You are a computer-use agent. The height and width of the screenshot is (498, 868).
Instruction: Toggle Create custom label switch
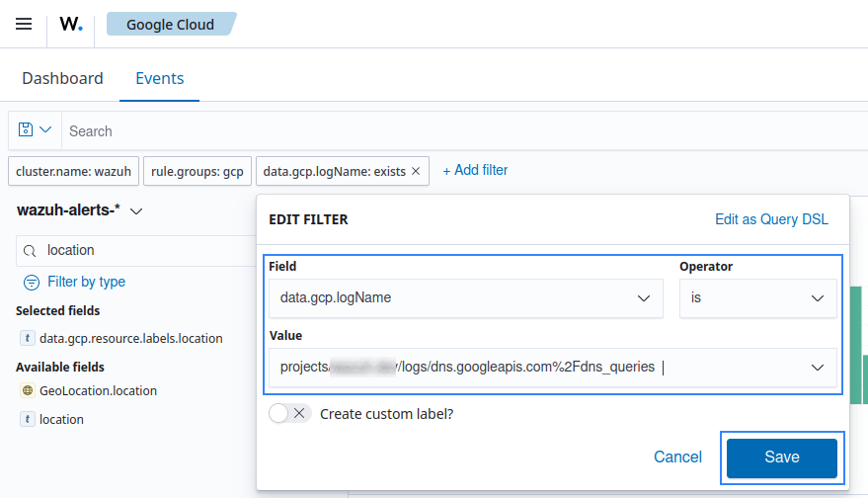[289, 414]
